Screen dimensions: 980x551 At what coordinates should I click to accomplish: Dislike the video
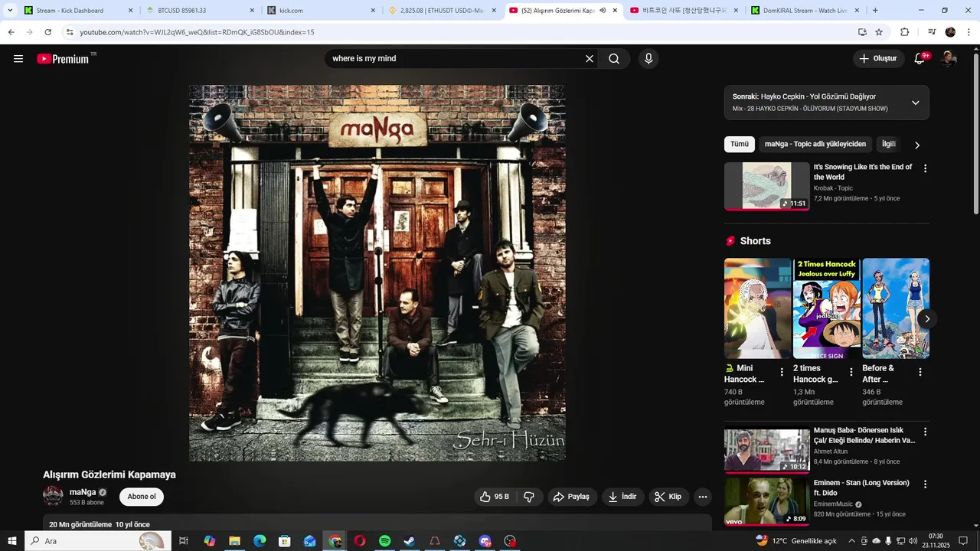click(529, 497)
